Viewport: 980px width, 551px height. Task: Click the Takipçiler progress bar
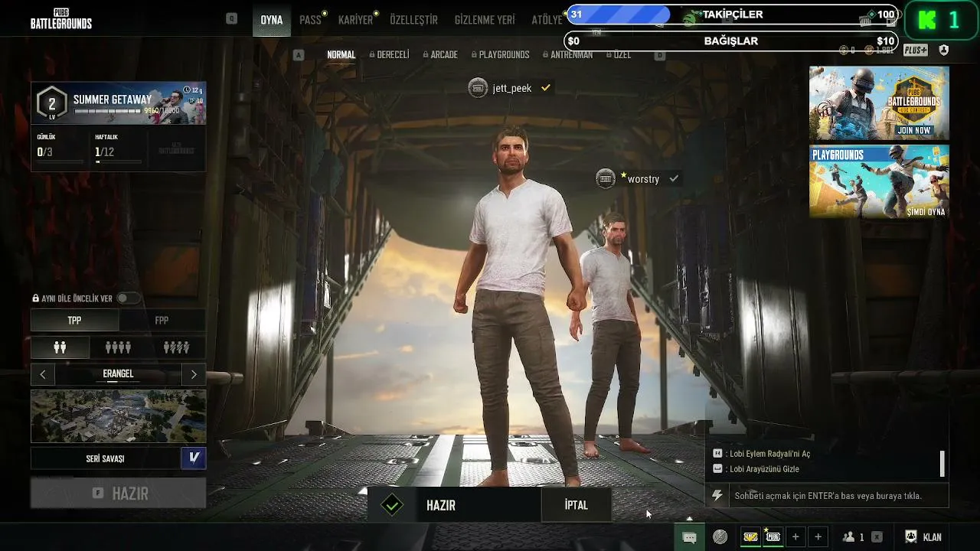point(733,15)
